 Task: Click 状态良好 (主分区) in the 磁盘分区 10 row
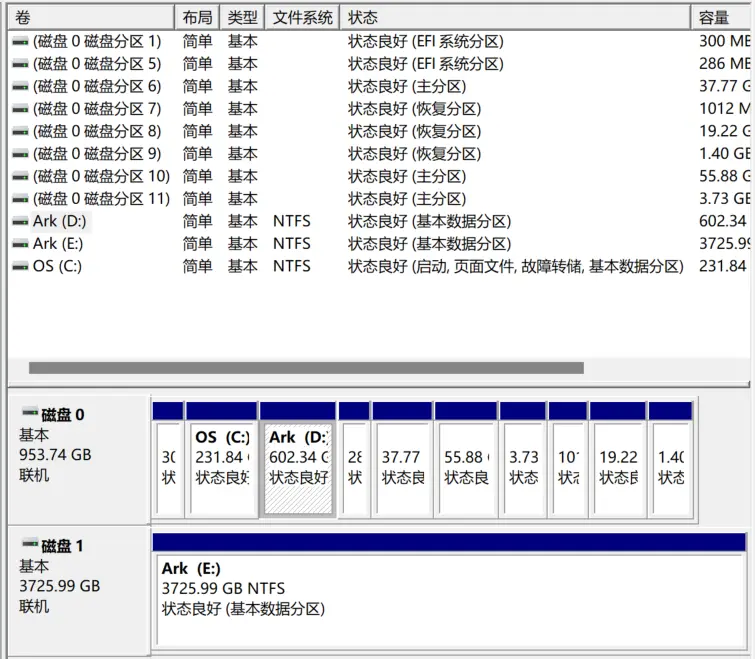tap(407, 177)
